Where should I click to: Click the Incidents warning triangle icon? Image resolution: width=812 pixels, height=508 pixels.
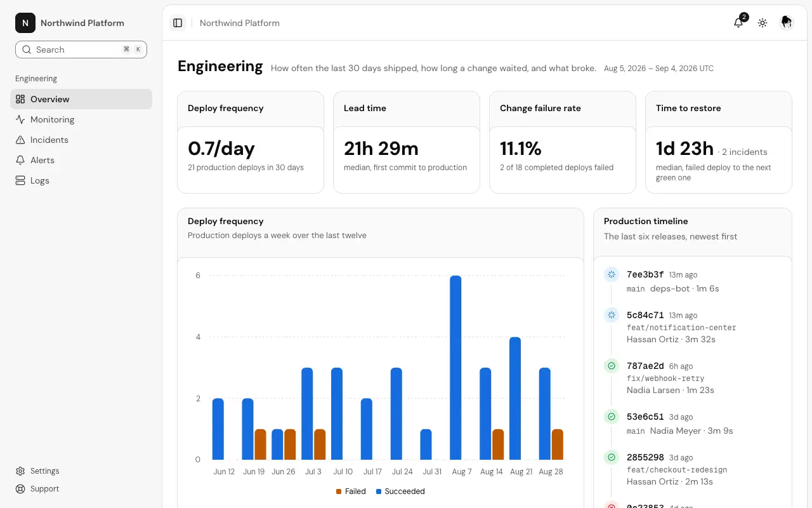(x=20, y=140)
